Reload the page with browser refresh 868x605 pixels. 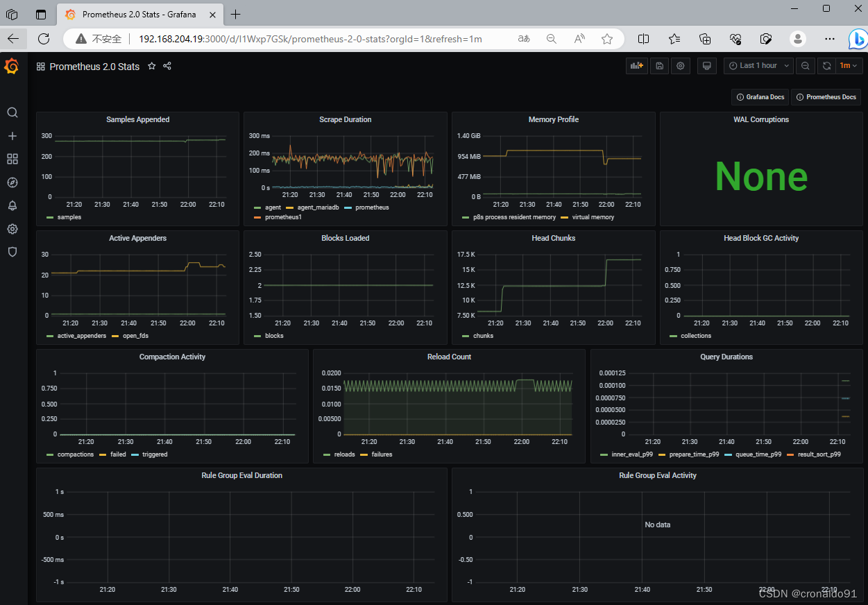click(44, 39)
